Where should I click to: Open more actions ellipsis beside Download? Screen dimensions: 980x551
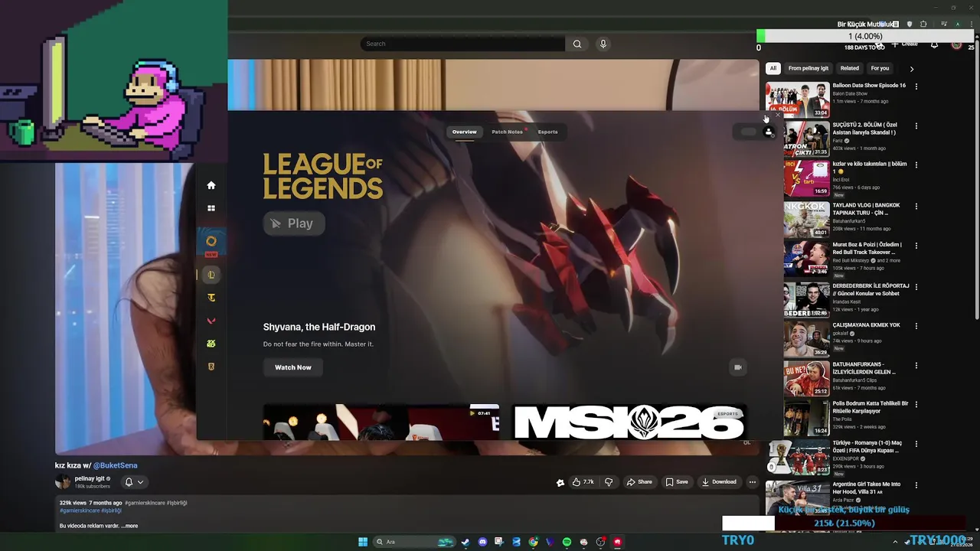pos(753,482)
